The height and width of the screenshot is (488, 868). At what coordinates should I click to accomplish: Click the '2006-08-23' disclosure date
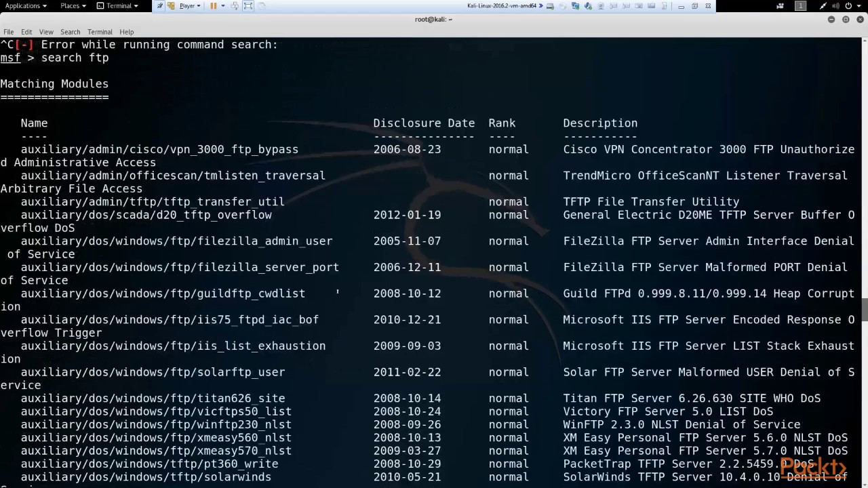point(407,149)
